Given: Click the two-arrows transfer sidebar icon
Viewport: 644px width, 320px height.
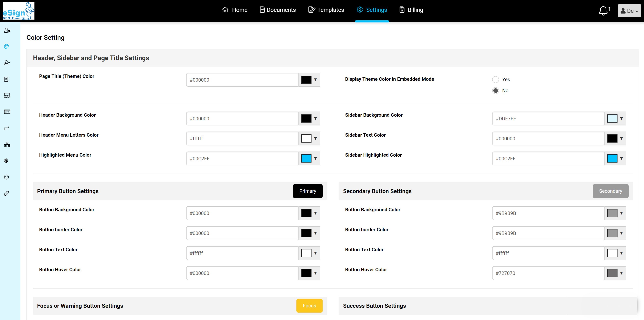Looking at the screenshot, I should coord(7,128).
